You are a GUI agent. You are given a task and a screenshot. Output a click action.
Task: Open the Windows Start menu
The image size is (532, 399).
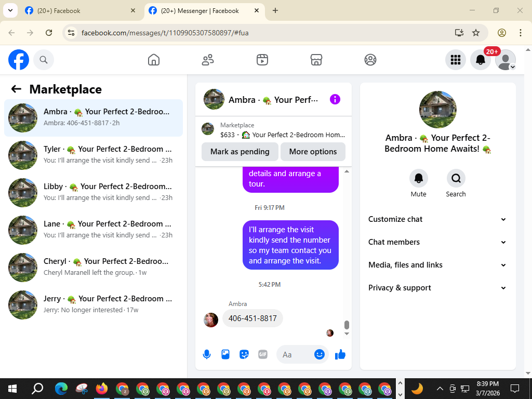pyautogui.click(x=12, y=389)
